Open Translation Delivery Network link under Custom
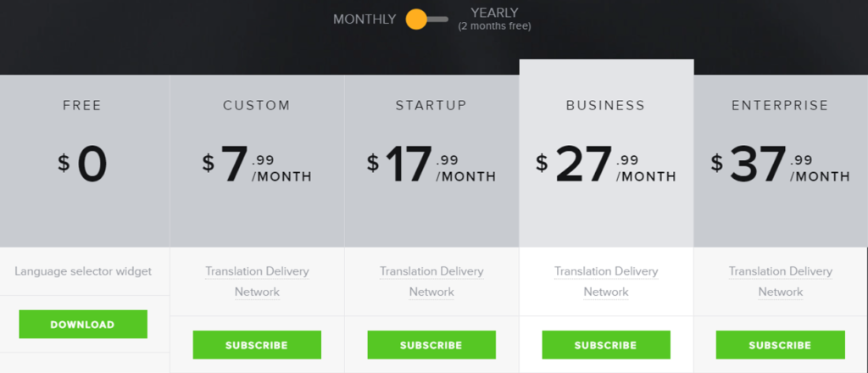 (x=257, y=281)
